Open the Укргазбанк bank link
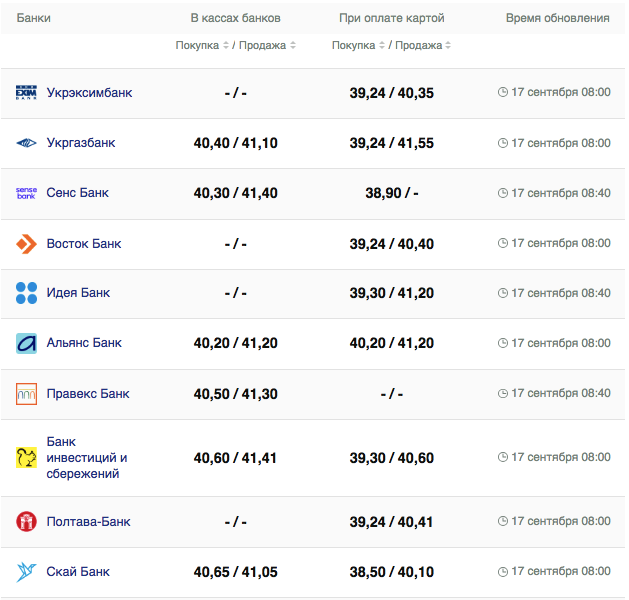Screen dimensions: 629x600 81,143
